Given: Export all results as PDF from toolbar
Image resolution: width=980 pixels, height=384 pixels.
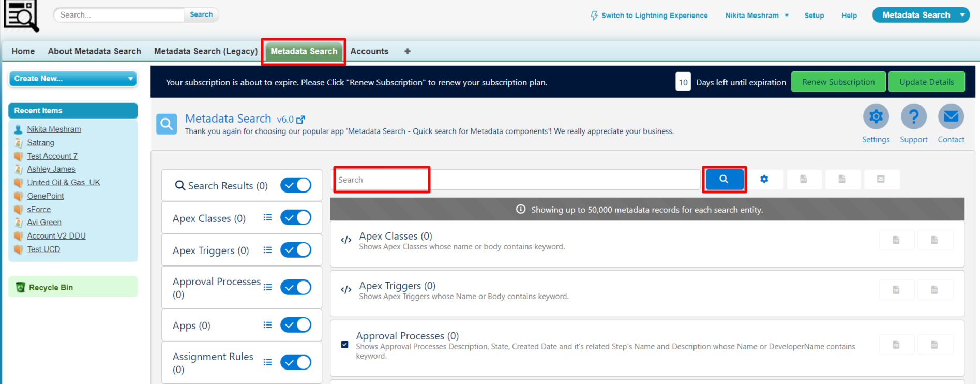Looking at the screenshot, I should click(x=804, y=179).
